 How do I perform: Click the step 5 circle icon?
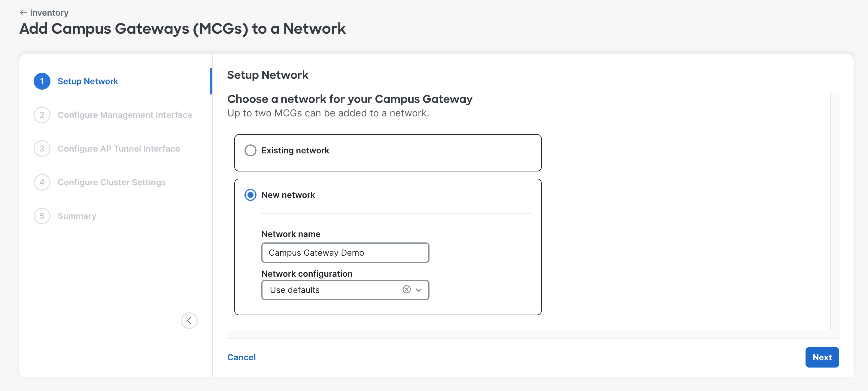coord(42,216)
